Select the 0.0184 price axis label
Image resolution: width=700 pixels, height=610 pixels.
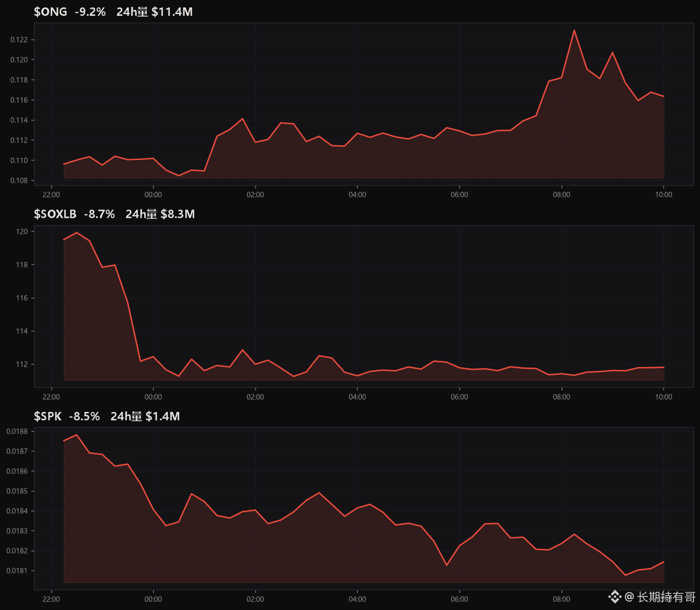[17, 511]
